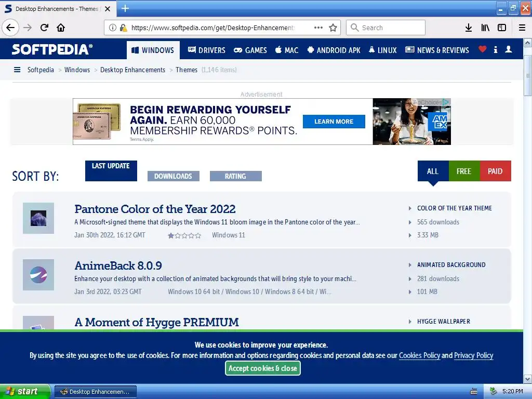
Task: Click the browser forward arrow
Action: coord(28,28)
